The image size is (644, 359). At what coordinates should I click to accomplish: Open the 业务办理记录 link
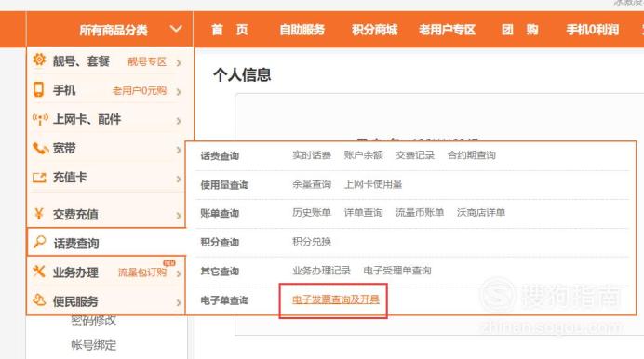(x=321, y=271)
